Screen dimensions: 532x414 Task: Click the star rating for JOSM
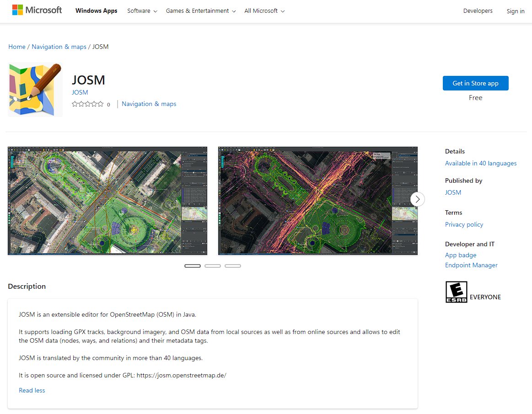[x=87, y=104]
